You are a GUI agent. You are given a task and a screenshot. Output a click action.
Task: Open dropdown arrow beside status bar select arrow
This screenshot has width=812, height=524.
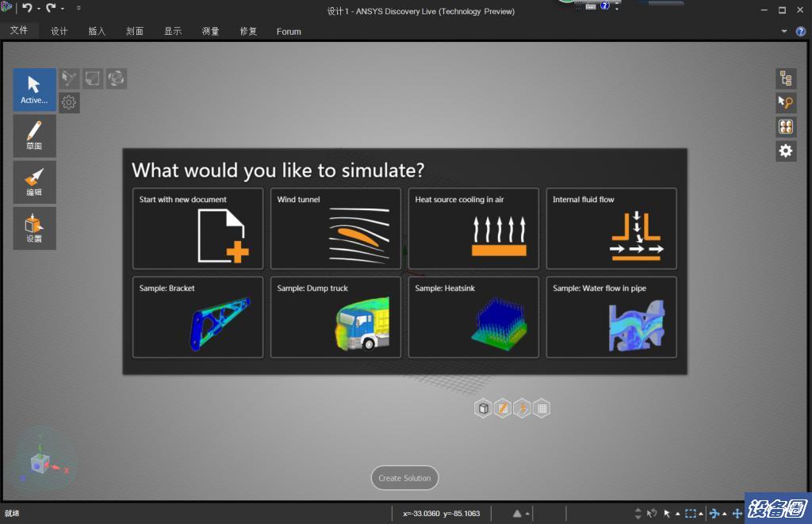click(677, 514)
